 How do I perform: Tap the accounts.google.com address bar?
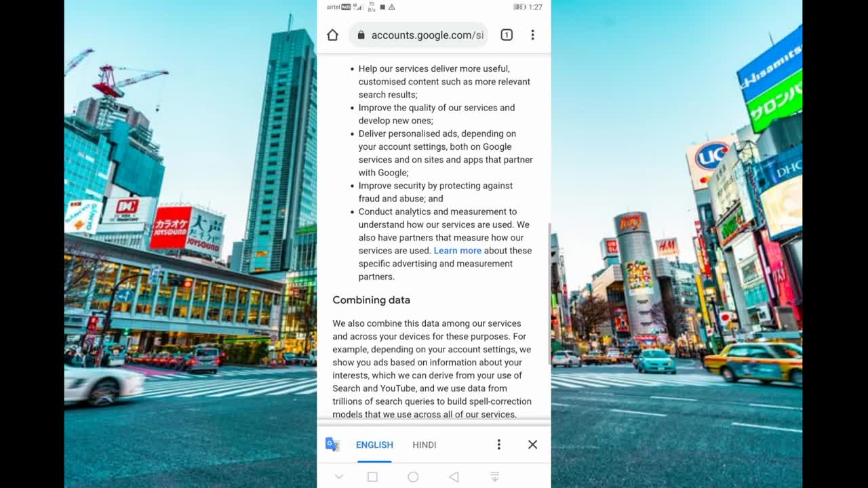point(420,35)
